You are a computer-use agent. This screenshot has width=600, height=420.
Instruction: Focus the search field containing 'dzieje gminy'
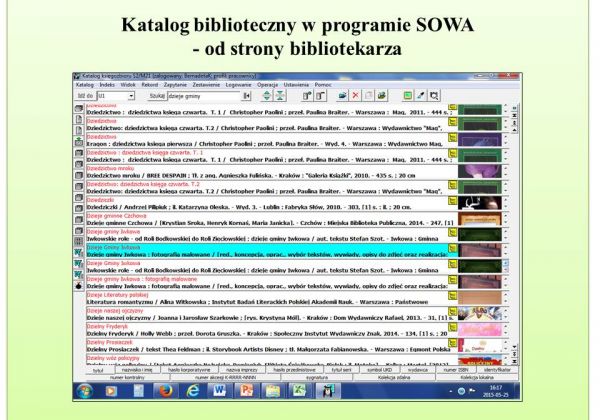[204, 96]
